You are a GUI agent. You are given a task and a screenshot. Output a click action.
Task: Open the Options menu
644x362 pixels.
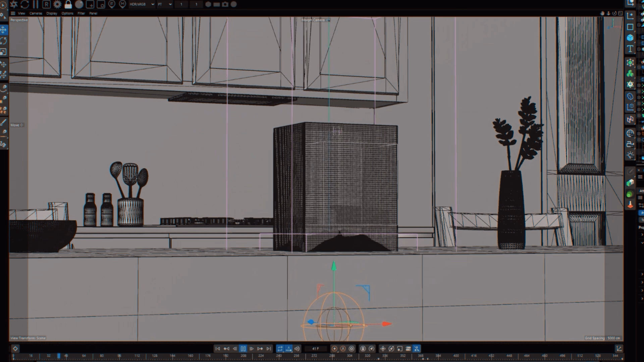(67, 13)
